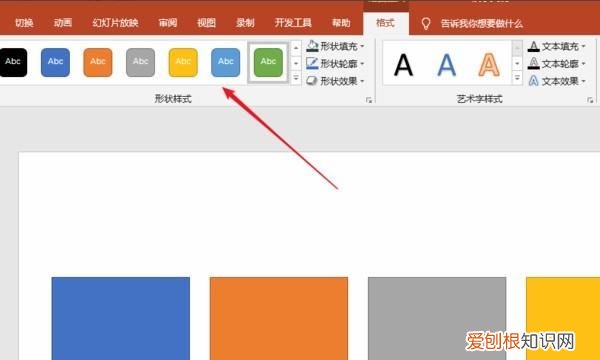Click the 文本填充 icon
600x360 pixels.
click(533, 46)
